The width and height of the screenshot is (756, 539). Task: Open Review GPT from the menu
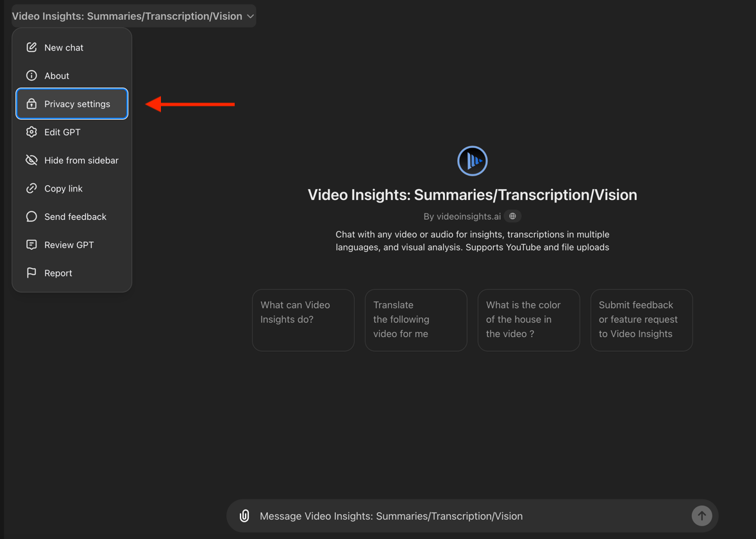click(x=72, y=245)
